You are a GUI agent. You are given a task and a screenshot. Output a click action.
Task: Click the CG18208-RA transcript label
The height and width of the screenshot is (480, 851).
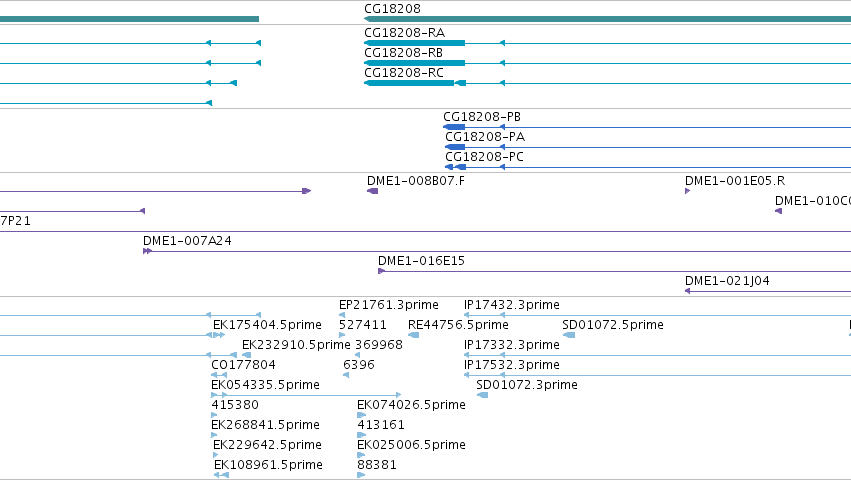[405, 33]
